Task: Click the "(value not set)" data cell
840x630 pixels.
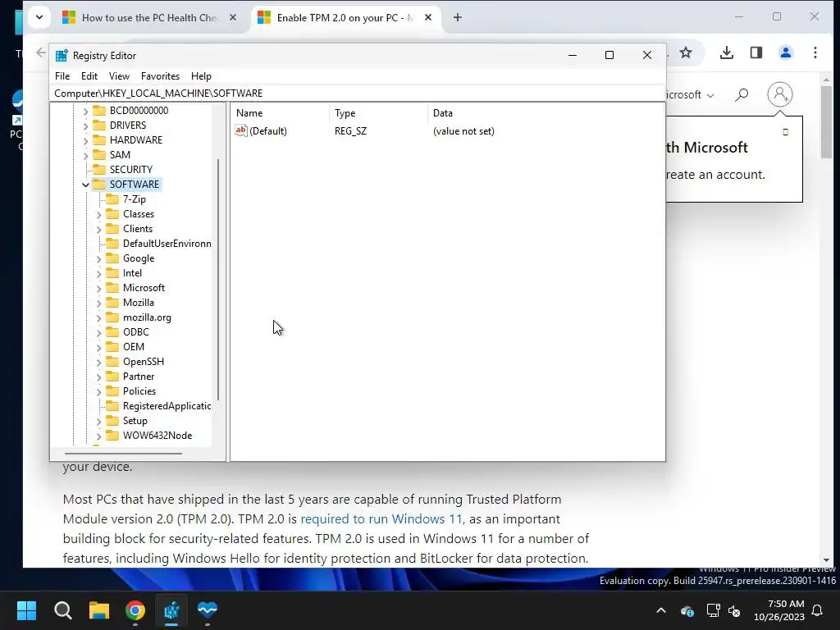Action: point(463,131)
